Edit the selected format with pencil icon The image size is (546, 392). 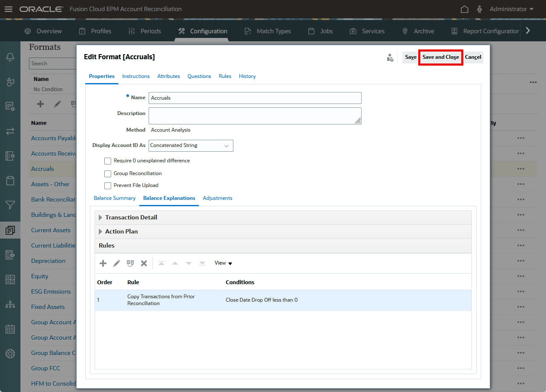click(x=57, y=104)
